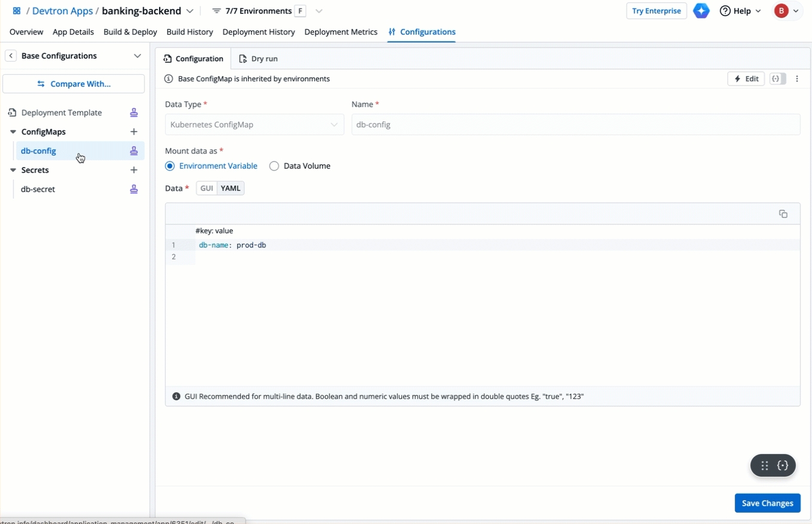Toggle the scoped variables switch near Edit
812x524 pixels.
click(x=777, y=79)
